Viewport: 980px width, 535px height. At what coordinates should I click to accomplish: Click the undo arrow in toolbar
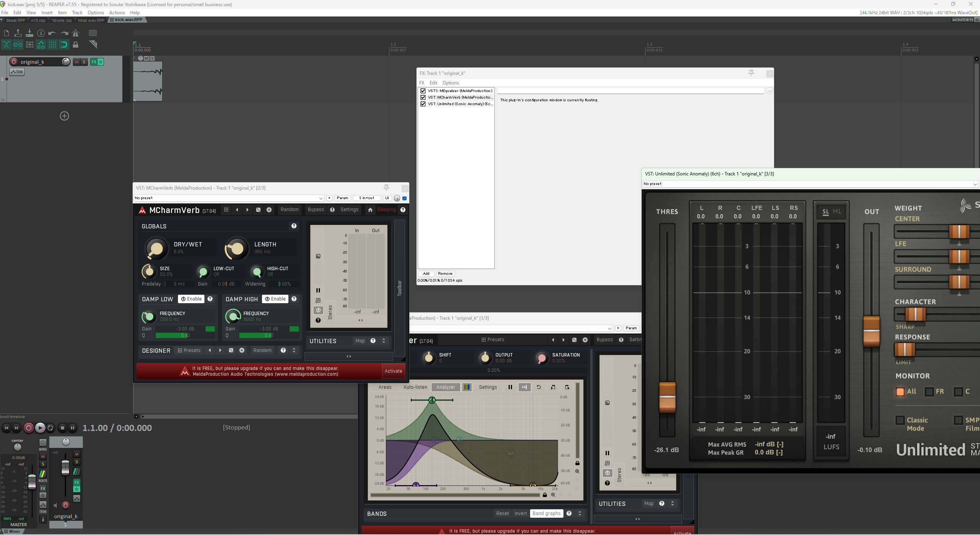pyautogui.click(x=52, y=33)
